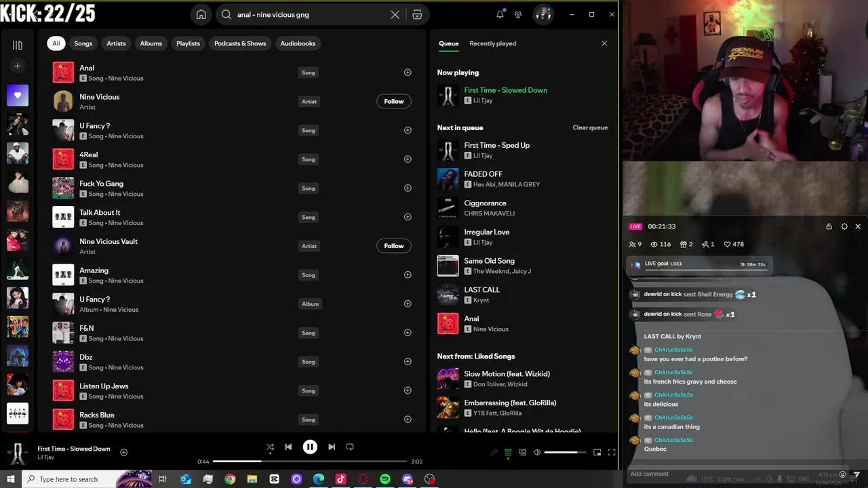Screen dimensions: 868x488
Task: Open Spotify from the taskbar
Action: 385,479
